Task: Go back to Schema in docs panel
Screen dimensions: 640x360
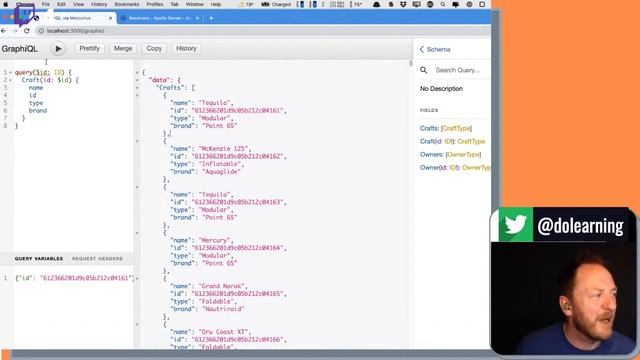Action: tap(435, 49)
